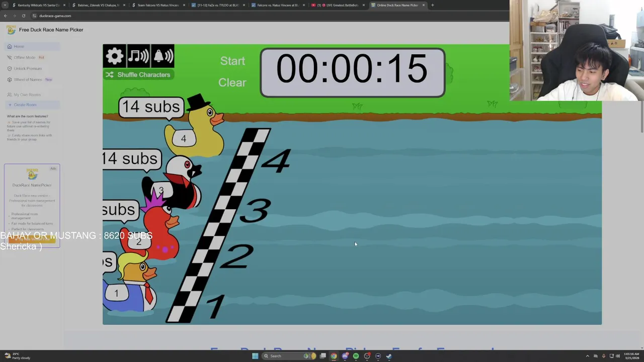
Task: Close the Online Duck Race Name Picker tab
Action: 424,5
